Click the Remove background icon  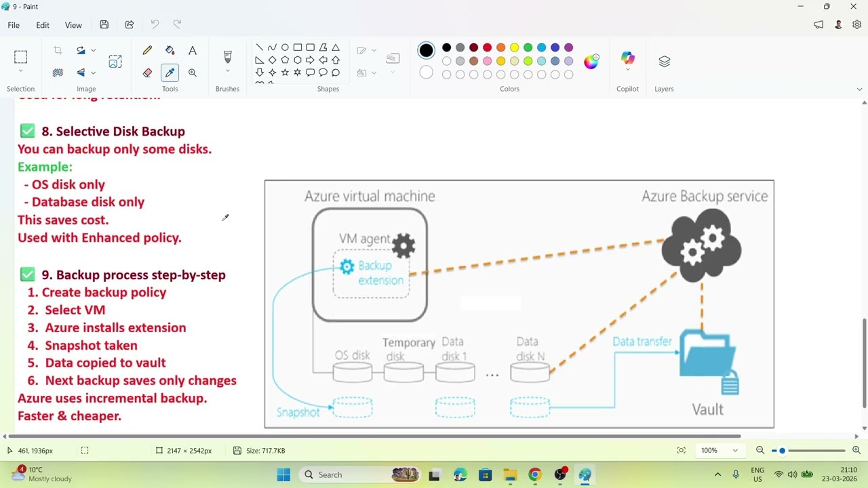[58, 73]
